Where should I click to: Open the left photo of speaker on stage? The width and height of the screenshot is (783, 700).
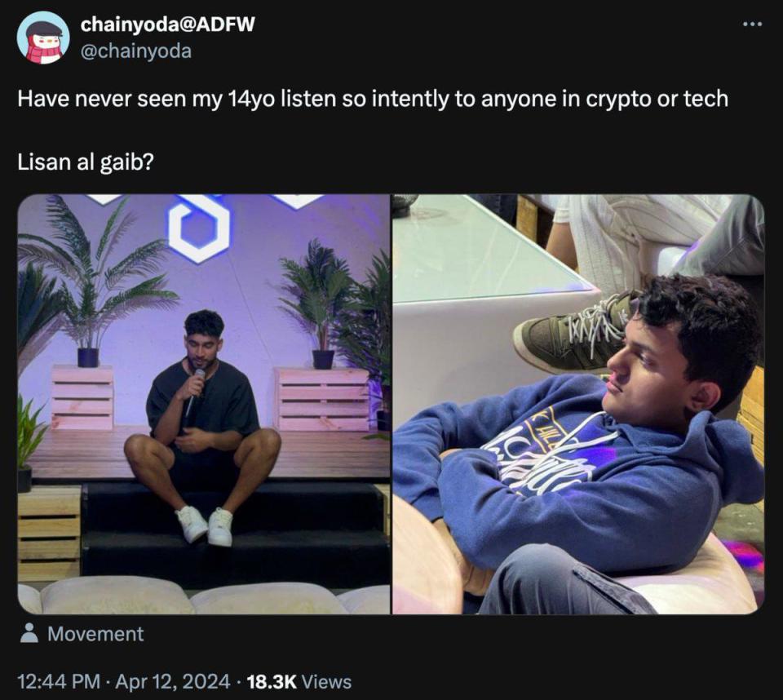[204, 404]
